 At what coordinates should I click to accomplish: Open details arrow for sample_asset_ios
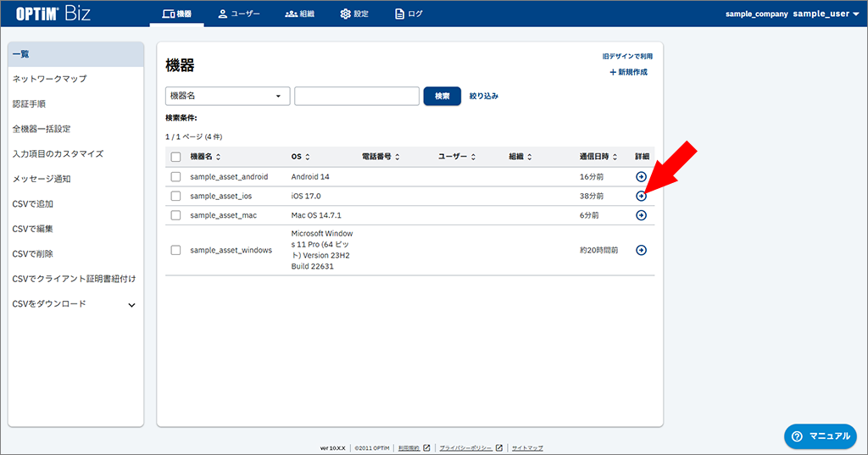[x=641, y=196]
